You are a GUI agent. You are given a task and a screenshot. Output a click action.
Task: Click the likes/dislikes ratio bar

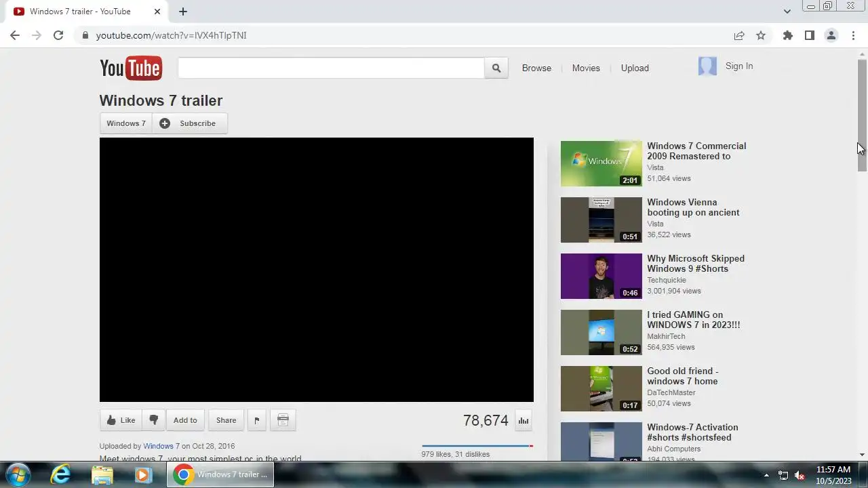tap(477, 446)
